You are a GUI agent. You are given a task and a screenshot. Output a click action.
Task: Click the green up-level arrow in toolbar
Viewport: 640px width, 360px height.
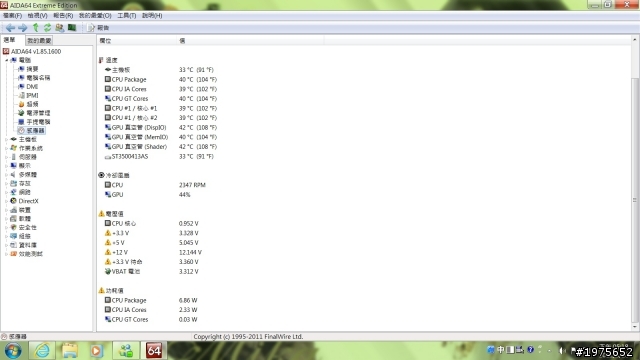[x=36, y=28]
